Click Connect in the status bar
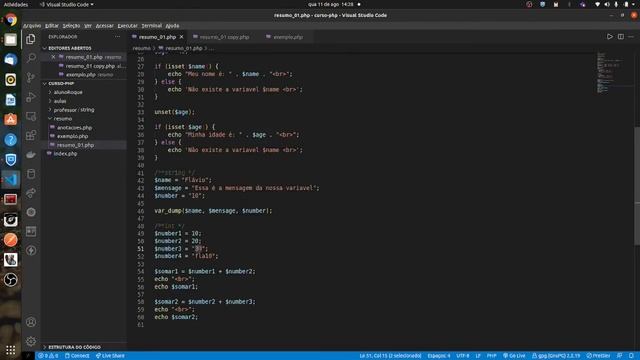 point(77,356)
